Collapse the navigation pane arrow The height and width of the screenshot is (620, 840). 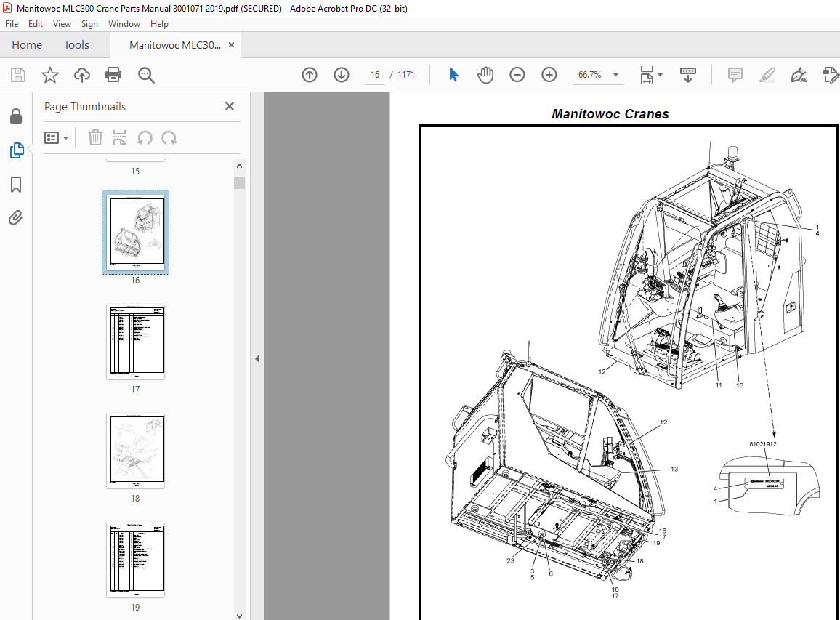pos(257,358)
